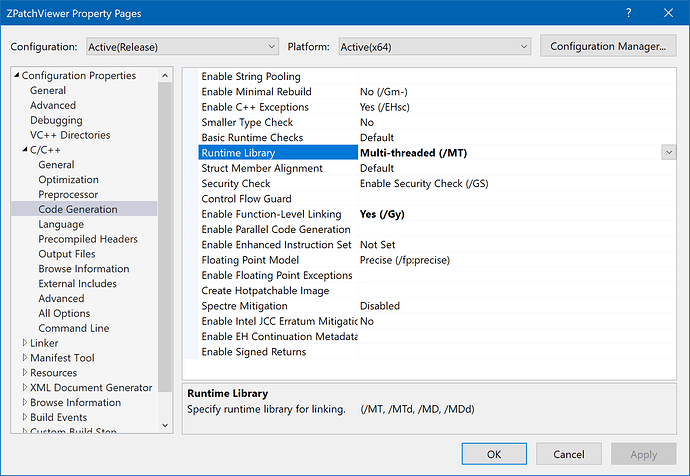
Task: Select the Floating Point Model property
Action: (x=250, y=260)
